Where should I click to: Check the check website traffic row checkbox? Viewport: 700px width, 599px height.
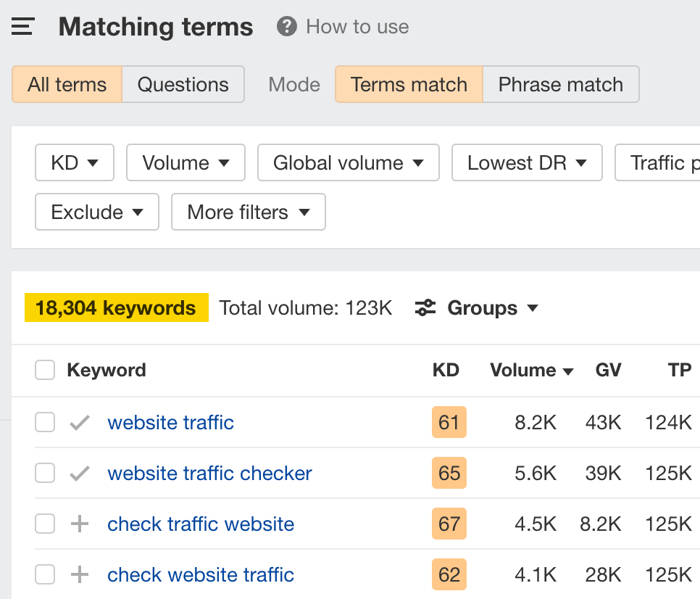click(44, 574)
